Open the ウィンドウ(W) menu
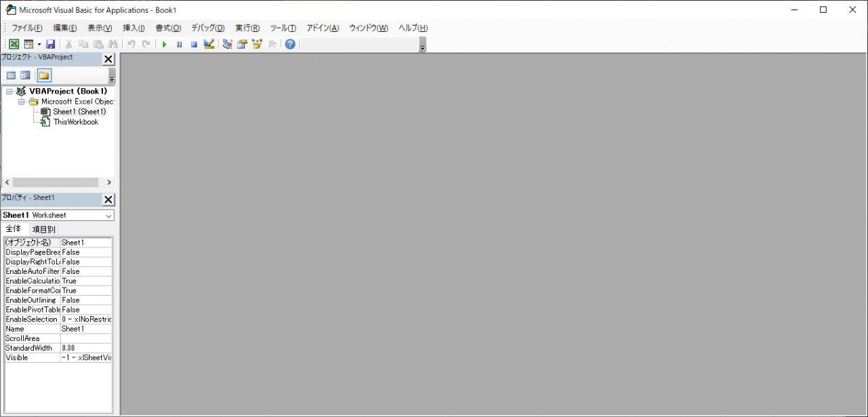Viewport: 868px width, 417px height. pyautogui.click(x=369, y=28)
